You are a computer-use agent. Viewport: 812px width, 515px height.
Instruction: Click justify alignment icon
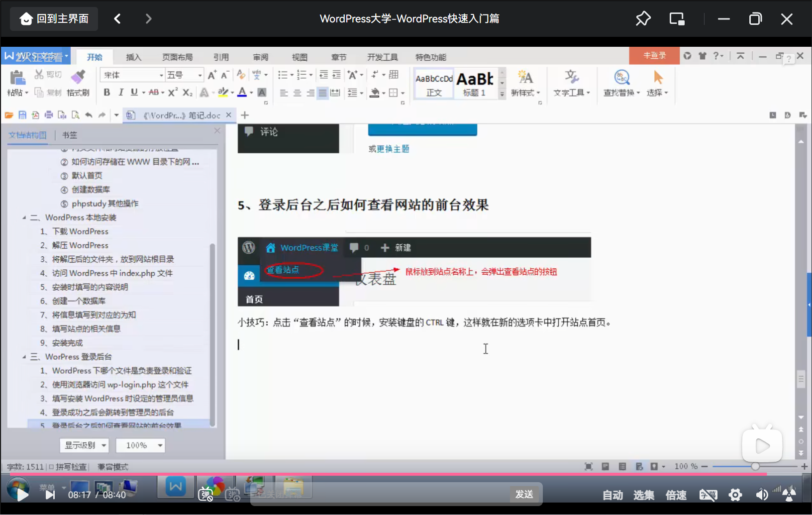point(322,93)
